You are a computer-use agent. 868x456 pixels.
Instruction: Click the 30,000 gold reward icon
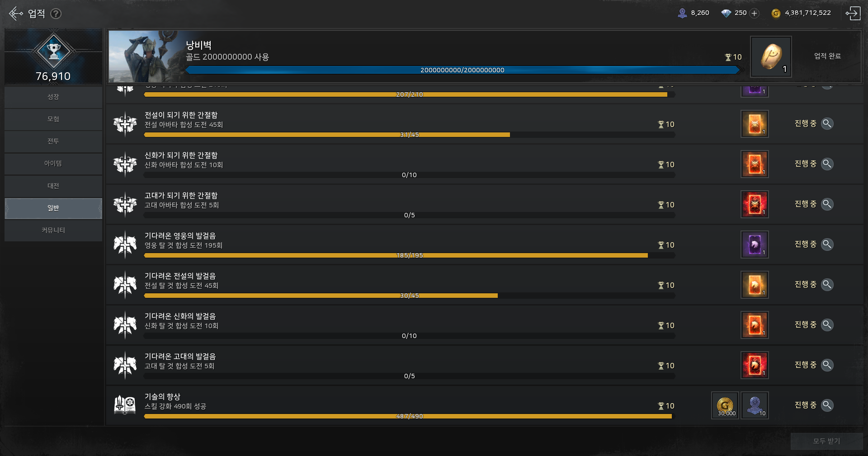click(725, 405)
